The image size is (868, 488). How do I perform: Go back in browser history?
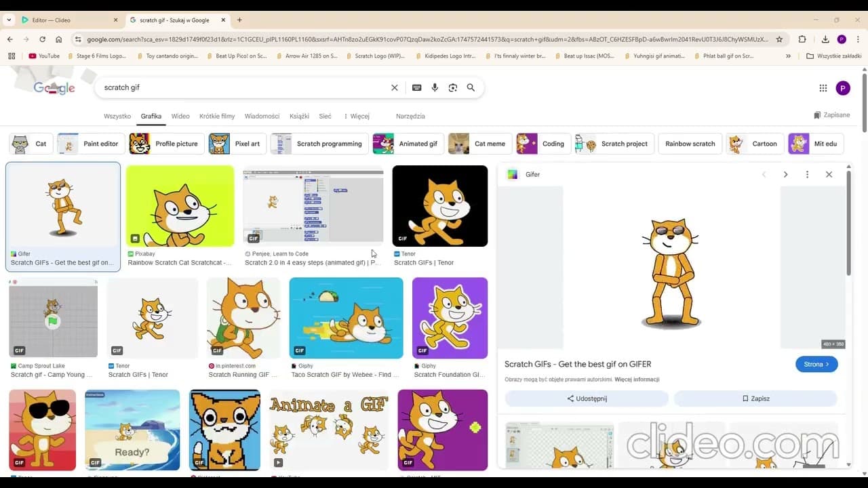tap(10, 39)
